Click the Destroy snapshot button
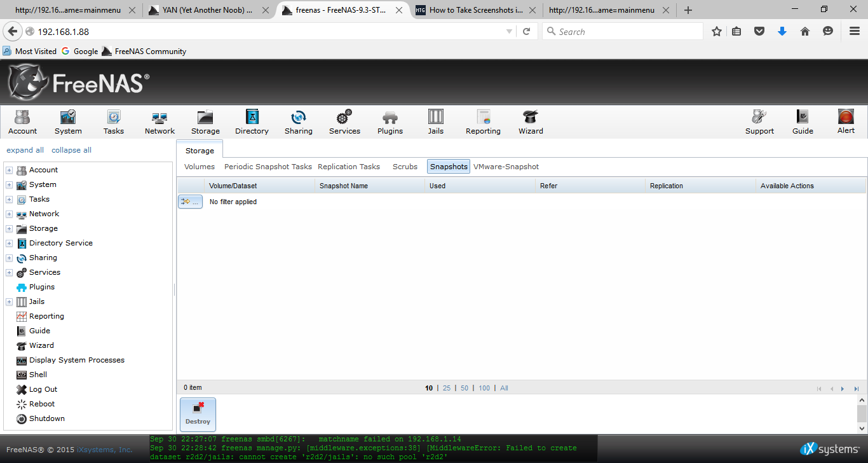This screenshot has width=868, height=463. click(198, 415)
